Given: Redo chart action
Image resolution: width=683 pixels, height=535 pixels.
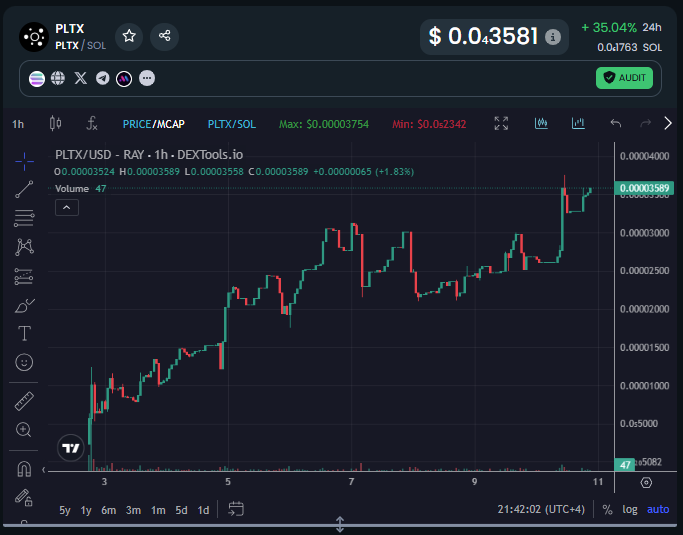Looking at the screenshot, I should (645, 124).
